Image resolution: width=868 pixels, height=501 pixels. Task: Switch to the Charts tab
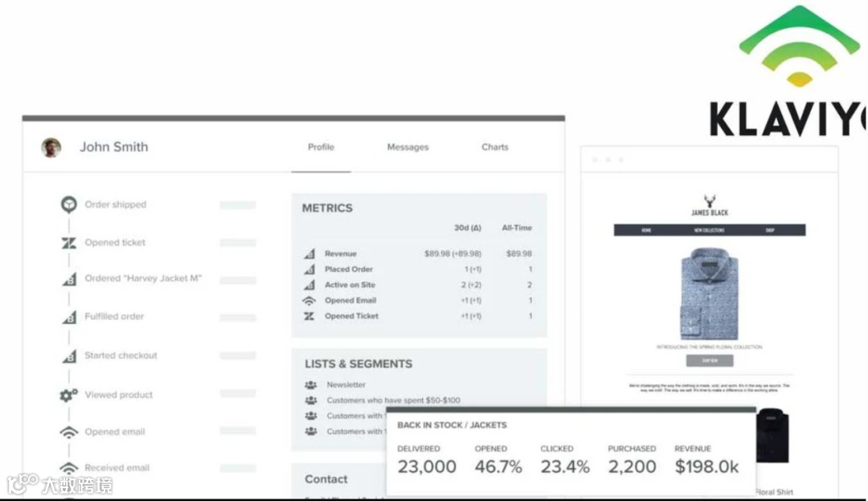tap(495, 146)
